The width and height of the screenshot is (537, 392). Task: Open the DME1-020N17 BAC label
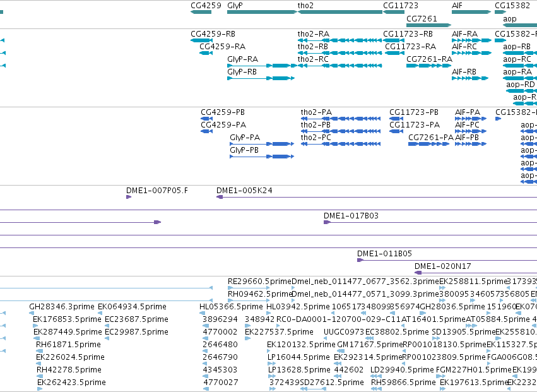pyautogui.click(x=442, y=266)
